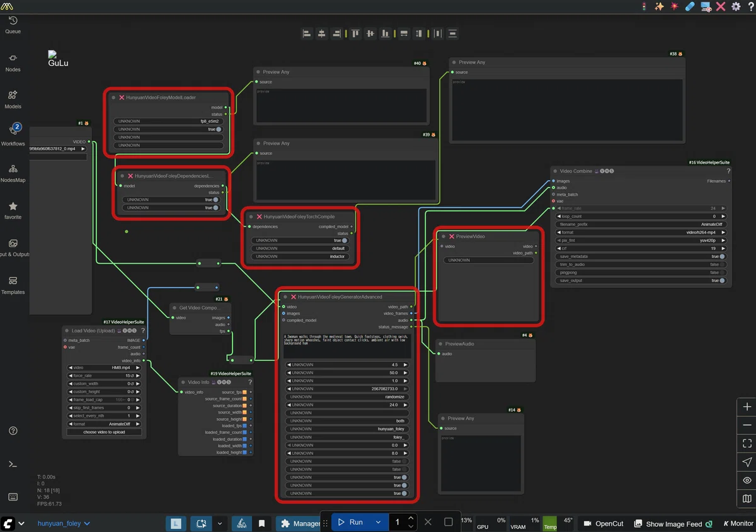
Task: Click filename_prefix AnimateDiff field in Video Combine
Action: point(641,224)
